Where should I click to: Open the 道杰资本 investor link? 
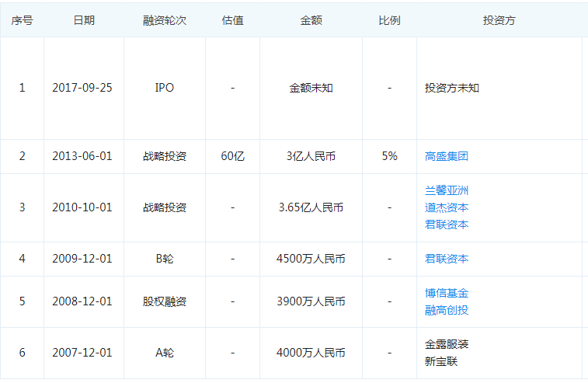(447, 207)
